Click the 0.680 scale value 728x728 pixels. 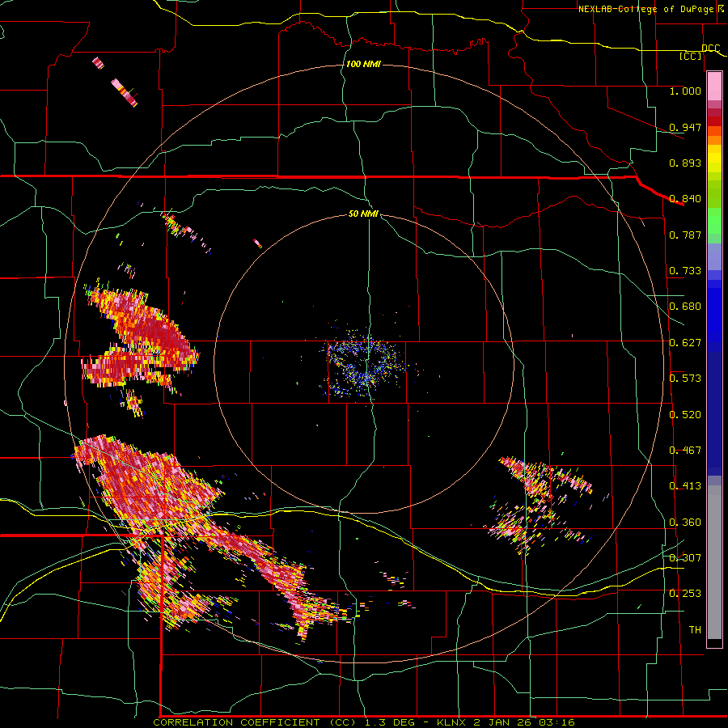(x=685, y=307)
